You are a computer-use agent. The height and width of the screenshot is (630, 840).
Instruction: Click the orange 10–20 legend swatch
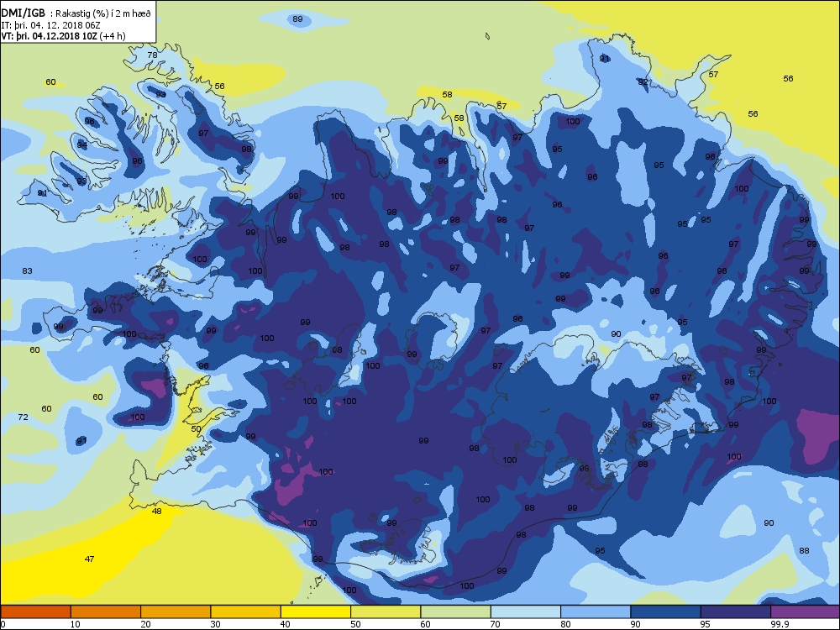click(x=106, y=612)
